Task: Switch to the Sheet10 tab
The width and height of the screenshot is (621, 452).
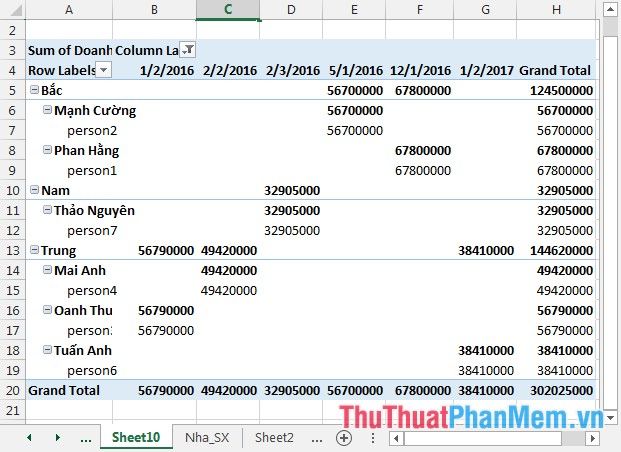Action: 136,437
